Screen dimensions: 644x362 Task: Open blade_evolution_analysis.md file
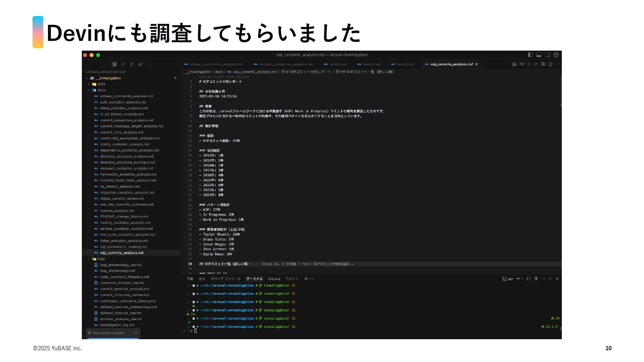(x=124, y=108)
